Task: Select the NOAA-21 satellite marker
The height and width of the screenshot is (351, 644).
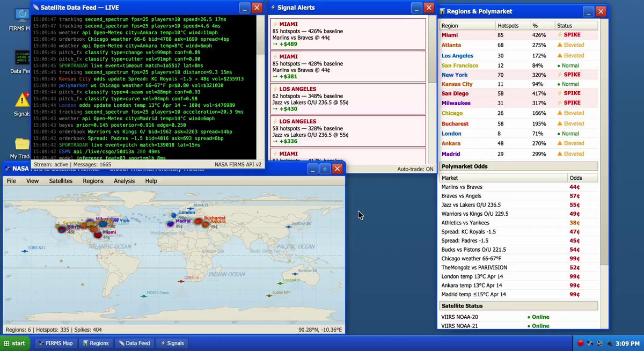Action: [189, 208]
